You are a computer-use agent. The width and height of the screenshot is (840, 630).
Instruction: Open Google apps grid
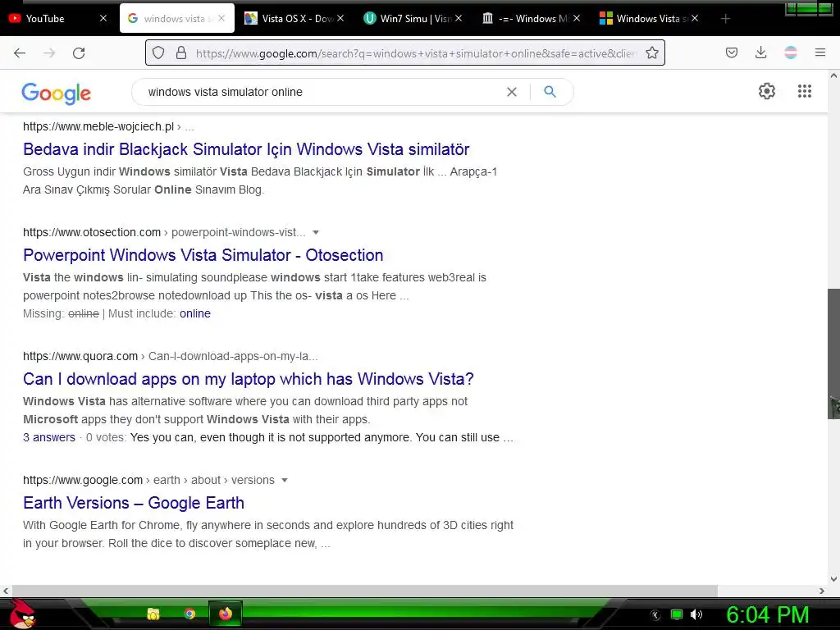(x=804, y=91)
